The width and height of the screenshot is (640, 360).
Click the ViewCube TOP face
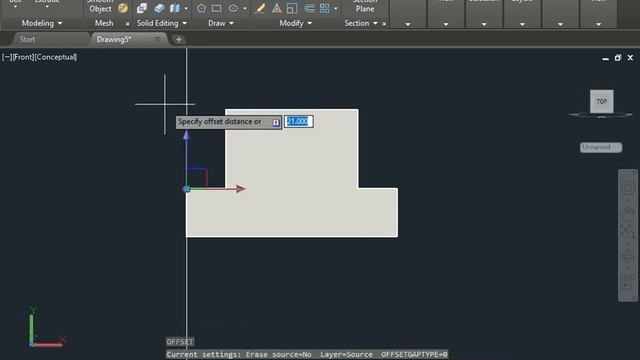click(602, 101)
